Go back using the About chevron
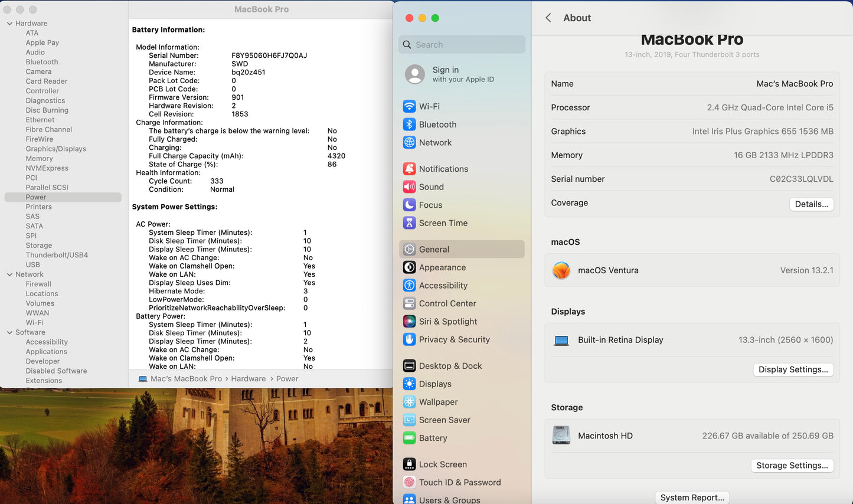The height and width of the screenshot is (504, 853). click(x=548, y=18)
